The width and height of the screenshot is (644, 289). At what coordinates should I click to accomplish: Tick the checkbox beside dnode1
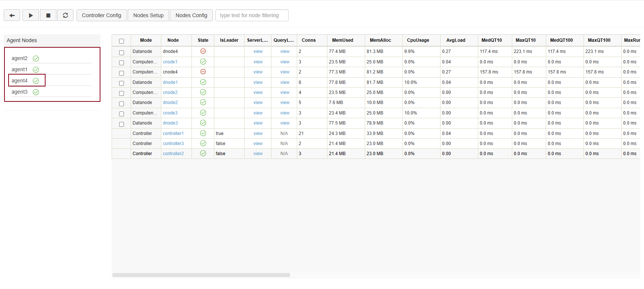121,83
